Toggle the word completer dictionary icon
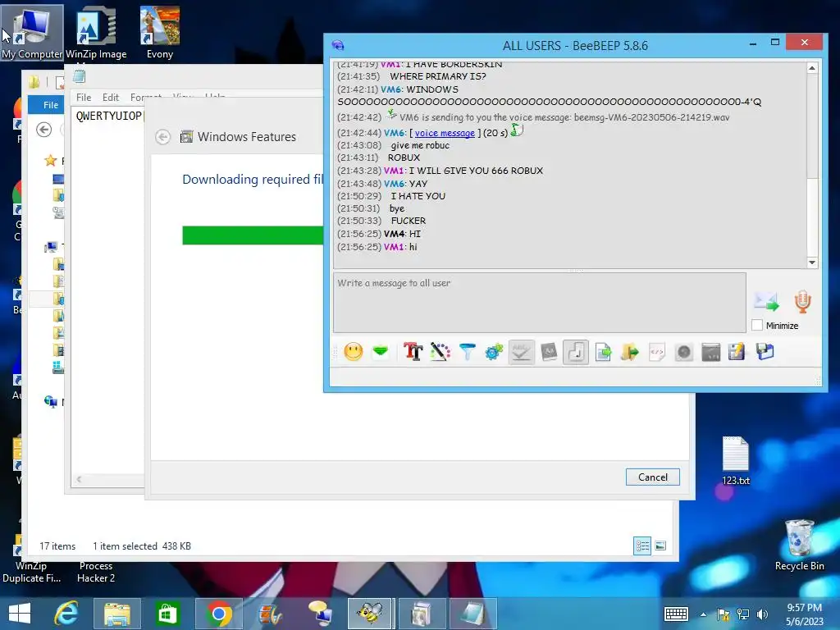The image size is (840, 630). point(549,352)
